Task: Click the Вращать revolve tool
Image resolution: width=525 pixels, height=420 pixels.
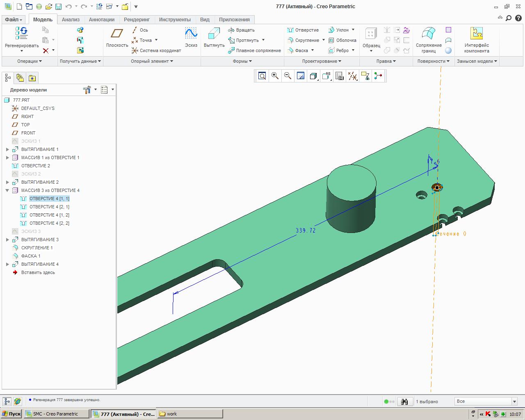Action: click(242, 30)
